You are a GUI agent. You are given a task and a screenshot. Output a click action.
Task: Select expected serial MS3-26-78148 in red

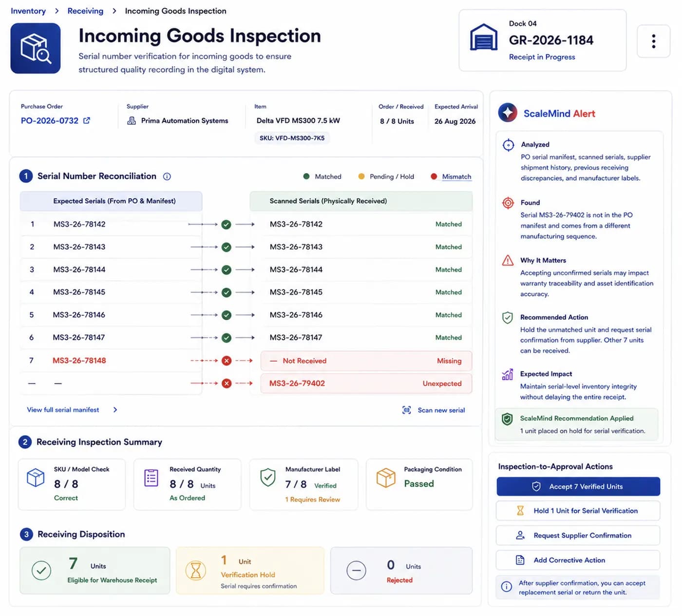79,361
